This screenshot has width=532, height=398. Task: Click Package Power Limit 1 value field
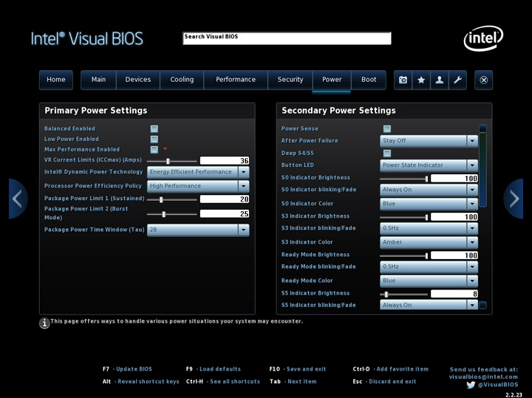pyautogui.click(x=225, y=199)
